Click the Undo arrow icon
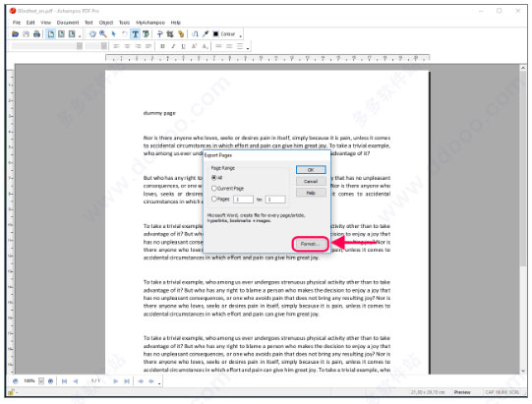The height and width of the screenshot is (404, 532). coord(124,34)
